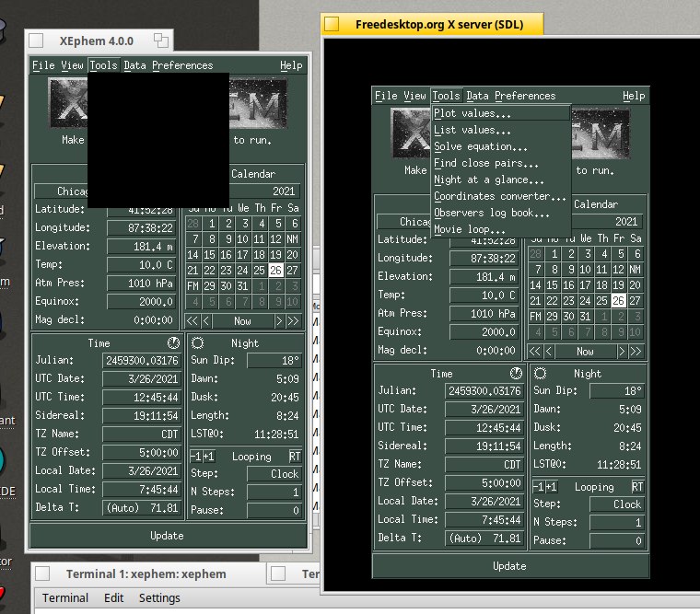Viewport: 700px width, 614px height.
Task: Go back one year in XEphem 4.0.0 calendar
Action: (x=192, y=321)
